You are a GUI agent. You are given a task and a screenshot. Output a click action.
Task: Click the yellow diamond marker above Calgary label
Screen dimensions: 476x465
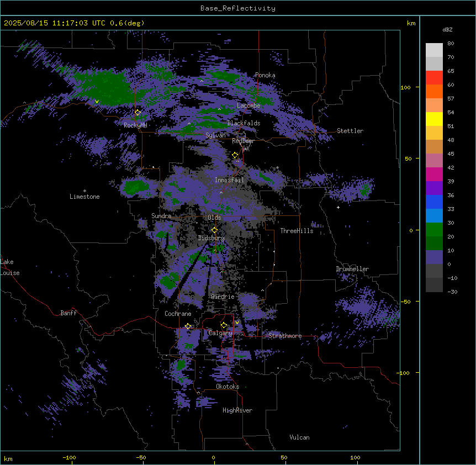point(224,325)
